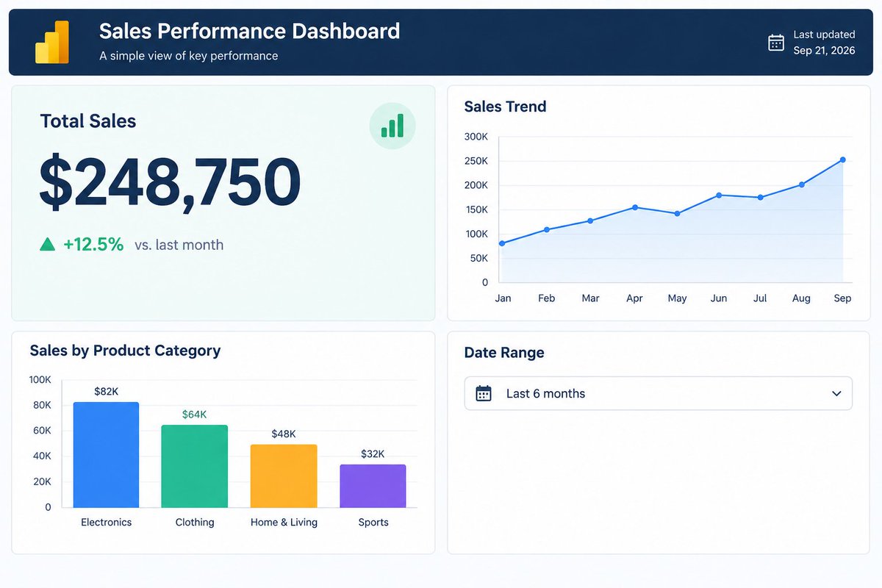Click the Sports axis label
The height and width of the screenshot is (588, 882).
point(373,523)
